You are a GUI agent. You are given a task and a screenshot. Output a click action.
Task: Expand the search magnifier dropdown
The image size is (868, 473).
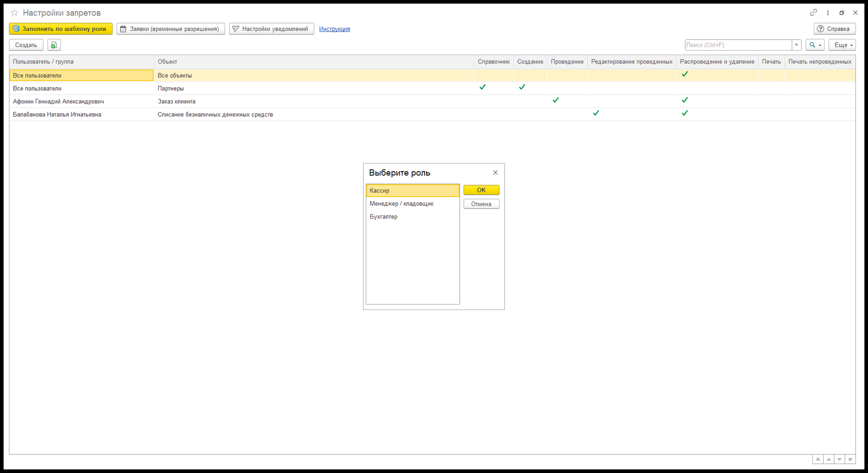click(x=815, y=45)
